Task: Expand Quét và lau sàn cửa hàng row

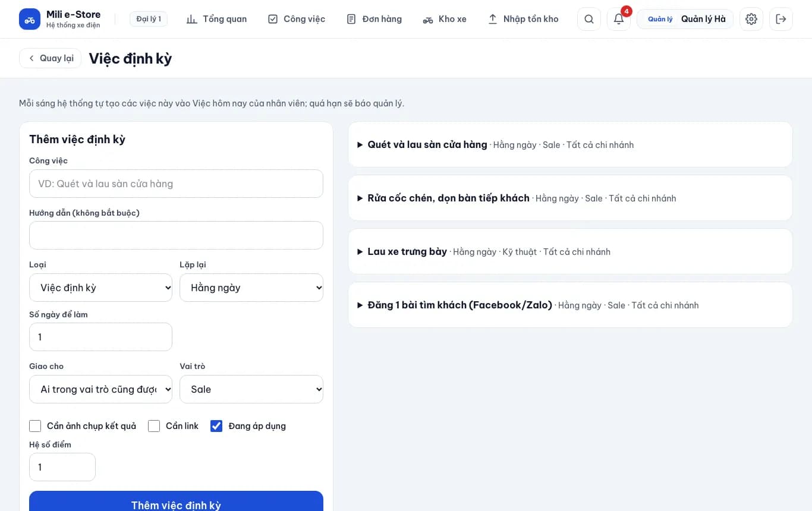Action: pos(570,145)
